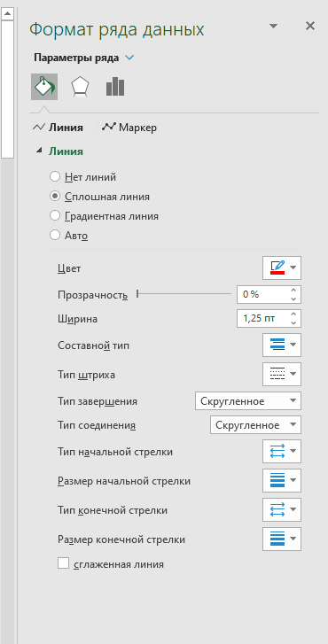Increase transparency with the up arrow

(293, 290)
